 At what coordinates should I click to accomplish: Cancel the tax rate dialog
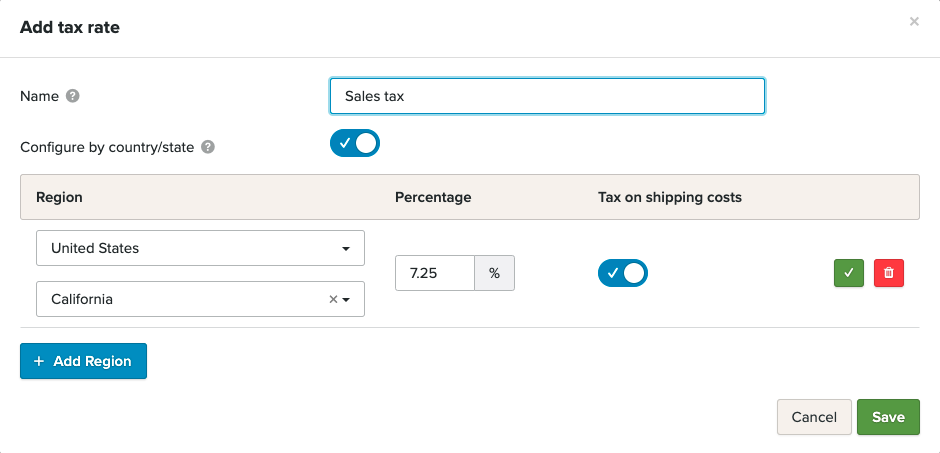813,417
